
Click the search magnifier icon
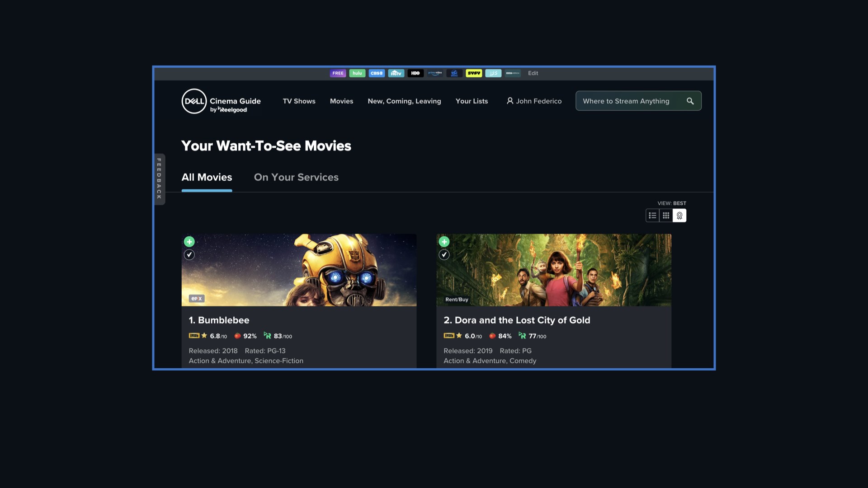pyautogui.click(x=690, y=101)
